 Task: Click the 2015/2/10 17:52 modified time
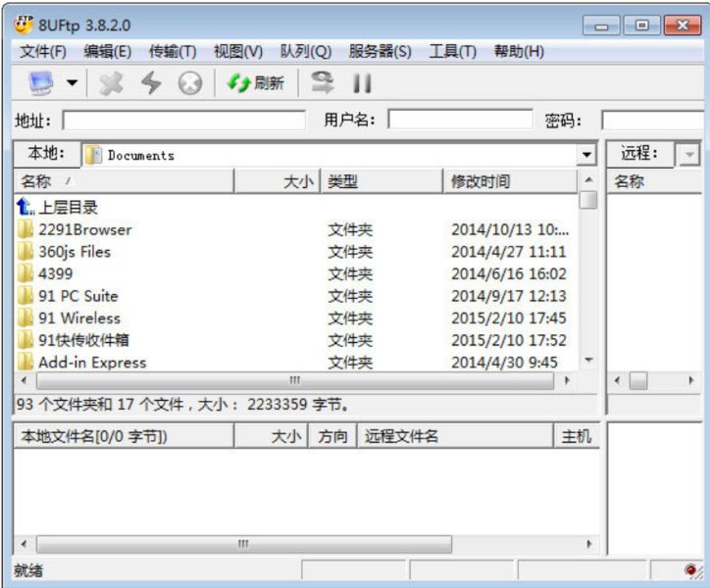[x=509, y=340]
